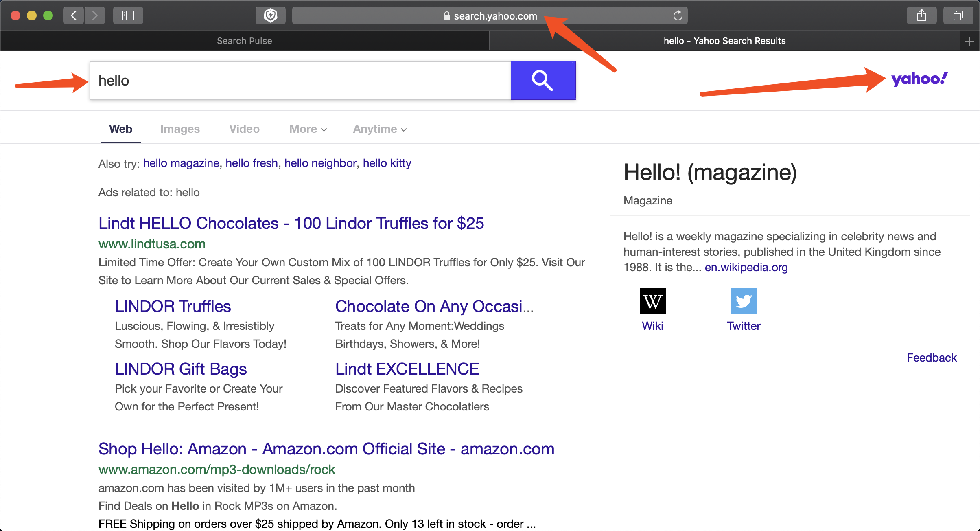This screenshot has height=531, width=980.
Task: Select the hello - Yahoo Search Results tab
Action: click(x=724, y=41)
